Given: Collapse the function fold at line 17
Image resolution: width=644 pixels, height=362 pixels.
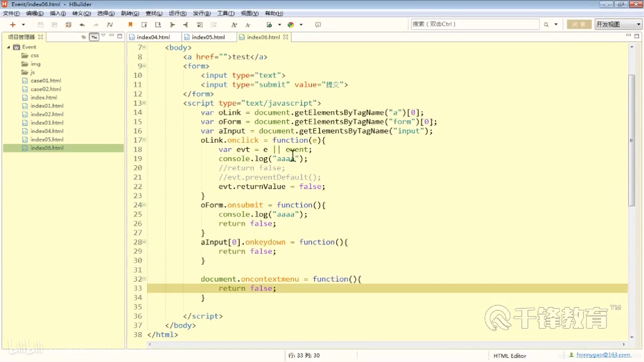Looking at the screenshot, I should tap(145, 140).
